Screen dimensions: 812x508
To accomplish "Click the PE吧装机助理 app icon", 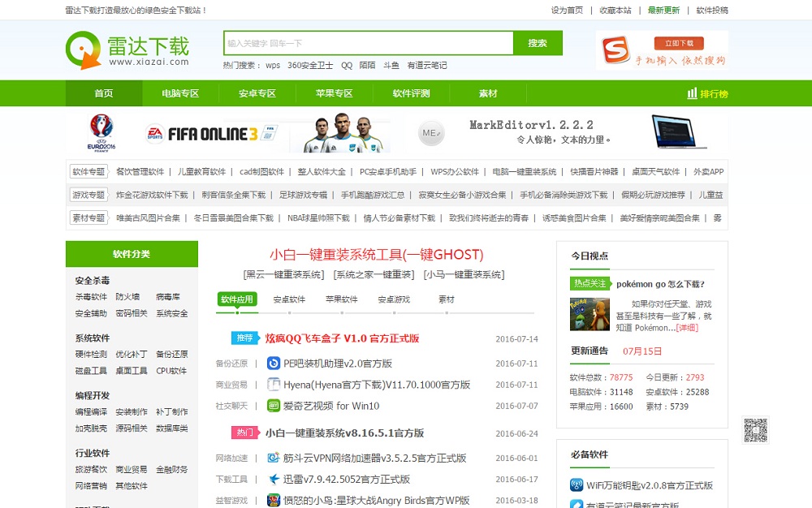I will [x=274, y=364].
